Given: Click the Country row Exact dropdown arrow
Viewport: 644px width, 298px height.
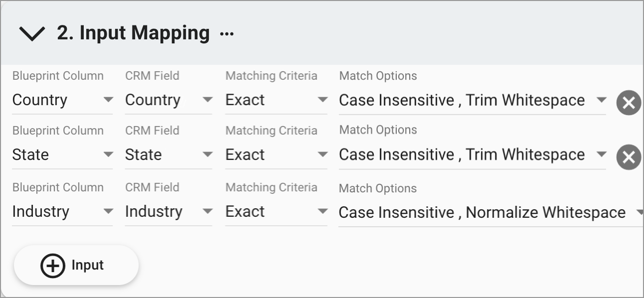Looking at the screenshot, I should coord(322,100).
